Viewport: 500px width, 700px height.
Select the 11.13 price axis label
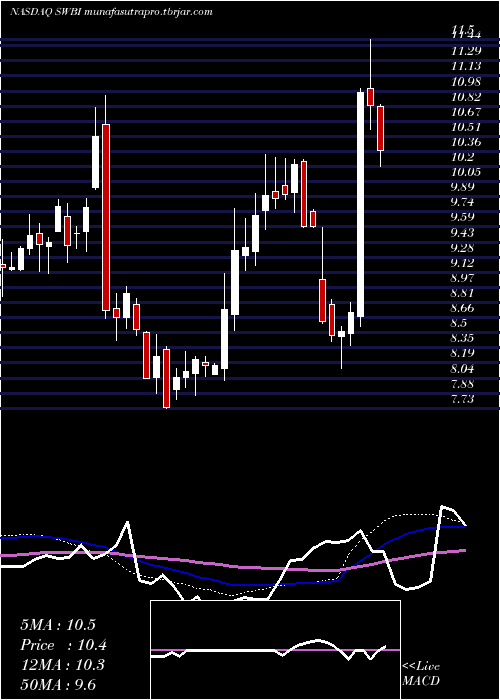pos(466,67)
